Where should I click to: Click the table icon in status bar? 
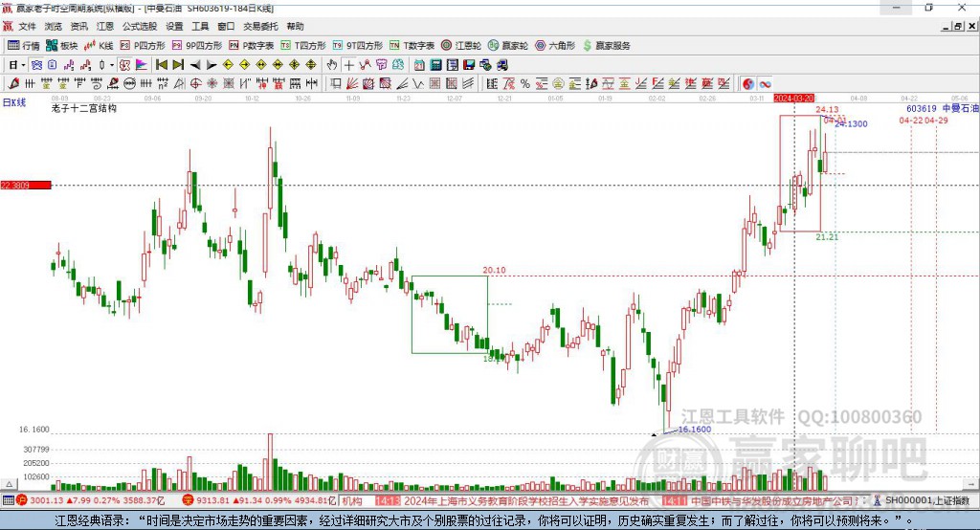coord(8,500)
